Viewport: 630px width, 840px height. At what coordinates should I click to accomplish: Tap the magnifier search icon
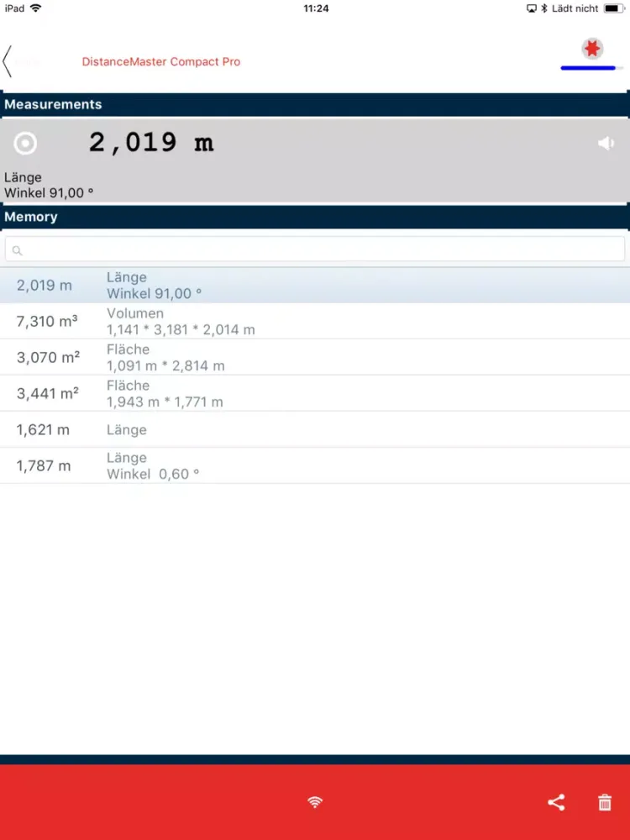click(x=17, y=250)
